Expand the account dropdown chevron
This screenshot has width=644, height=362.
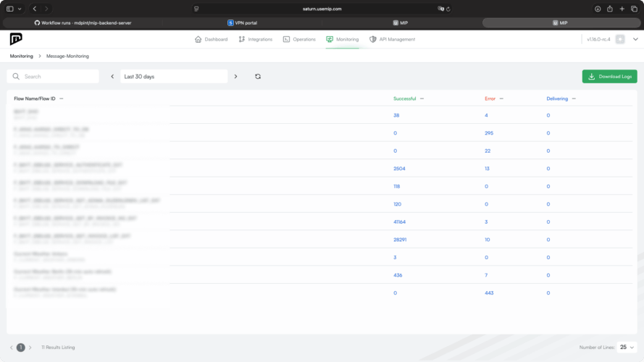coord(635,39)
